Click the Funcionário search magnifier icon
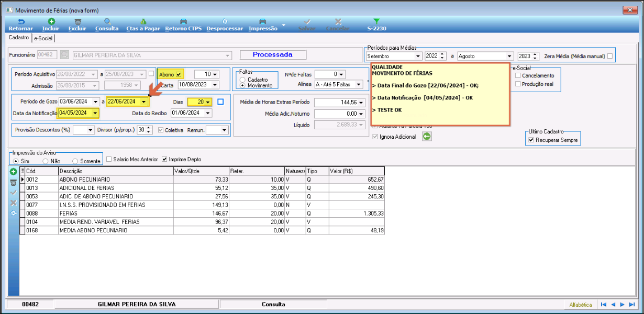This screenshot has height=314, width=644. tap(64, 54)
